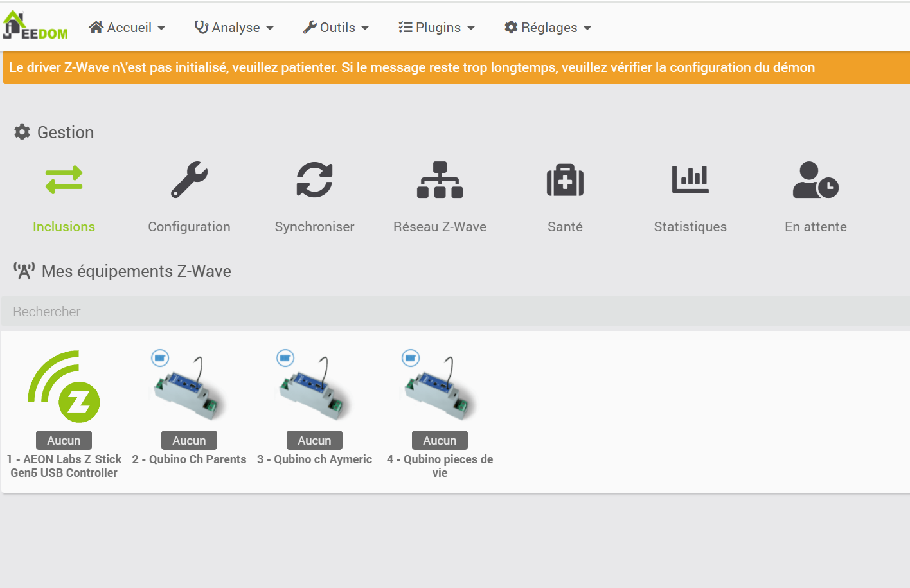This screenshot has width=910, height=588.
Task: Click the Synchroniser refresh icon
Action: tap(315, 179)
